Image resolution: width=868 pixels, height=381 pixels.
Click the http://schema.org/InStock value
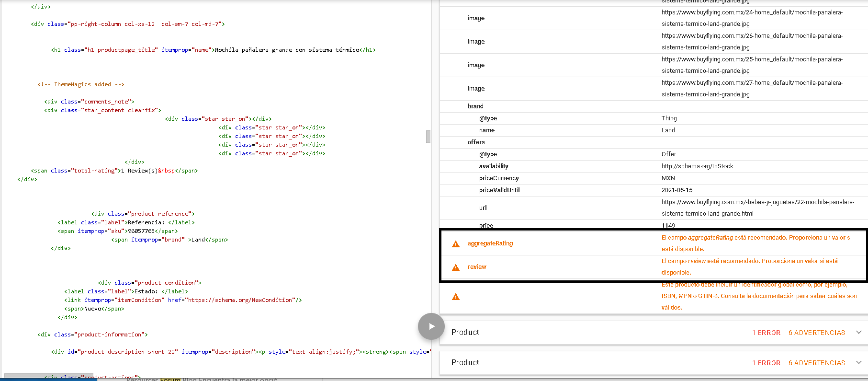698,166
